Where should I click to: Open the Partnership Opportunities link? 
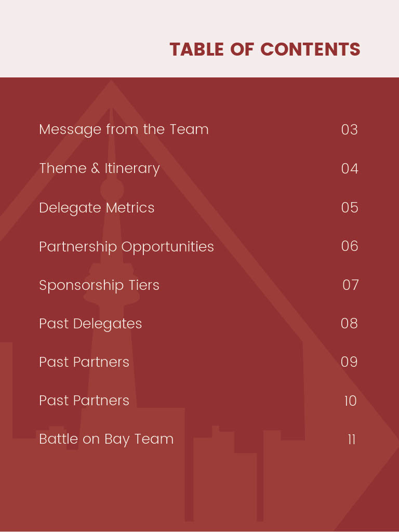tap(126, 246)
